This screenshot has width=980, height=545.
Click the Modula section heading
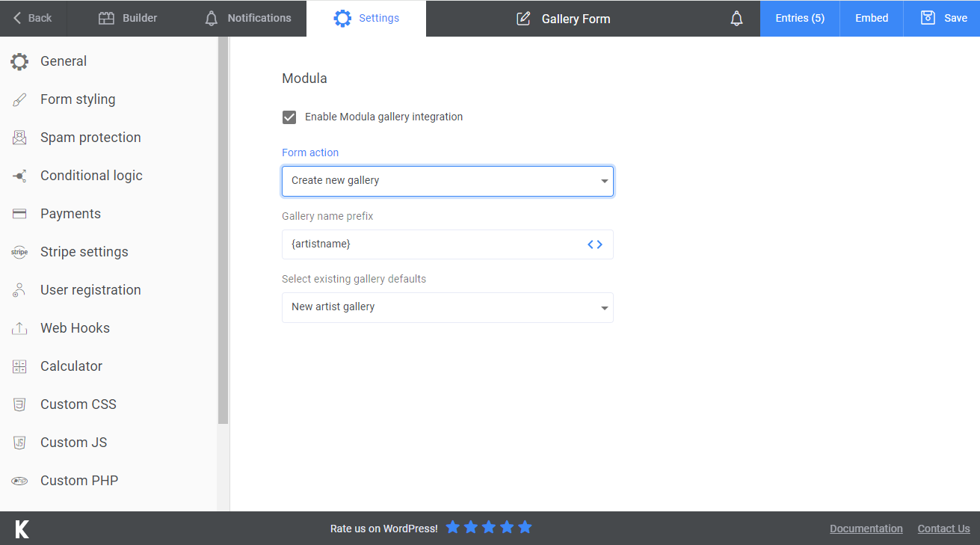tap(304, 78)
